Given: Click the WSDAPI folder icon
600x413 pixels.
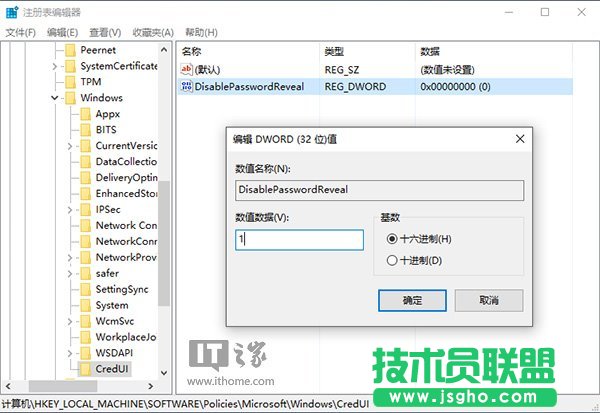Looking at the screenshot, I should 86,353.
